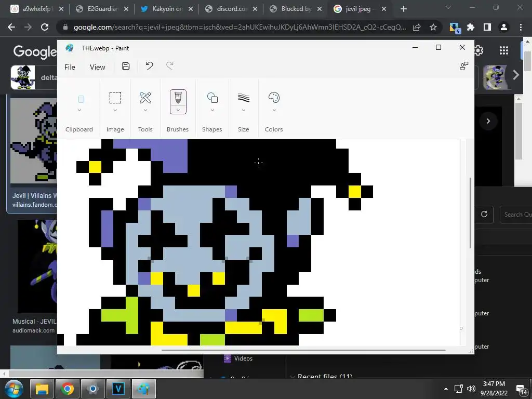Show more Google image suggestion chips

point(516,75)
